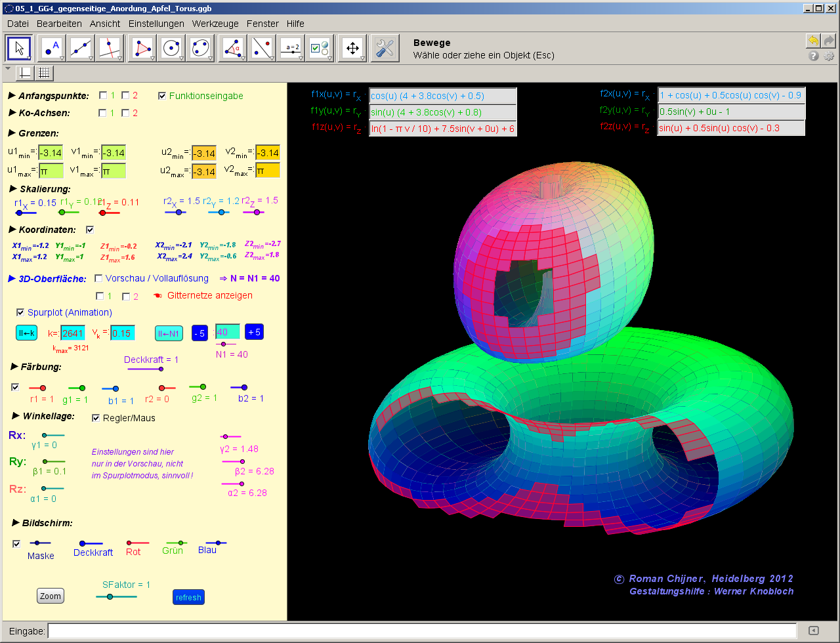Select the Polygon tool
This screenshot has height=643, width=840.
[142, 49]
